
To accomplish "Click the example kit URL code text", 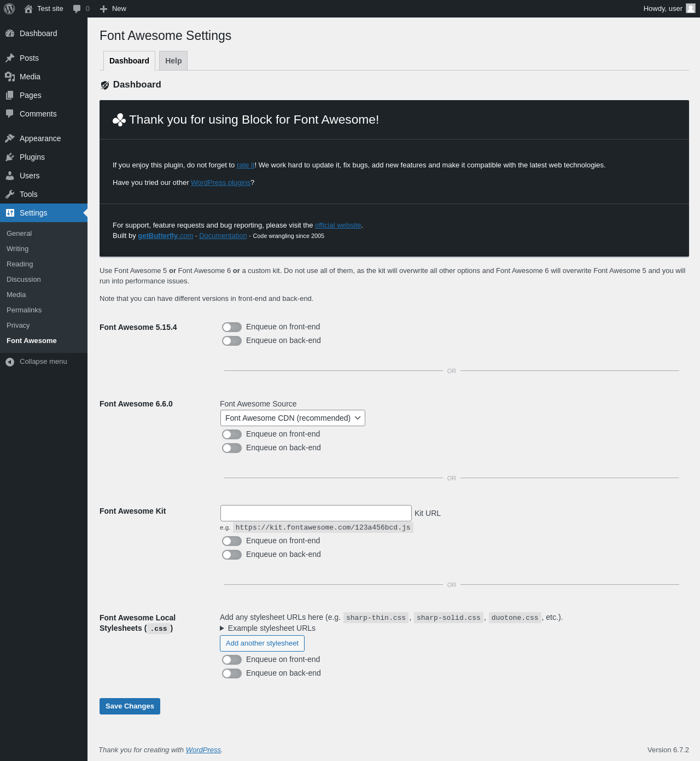I will pos(323,527).
